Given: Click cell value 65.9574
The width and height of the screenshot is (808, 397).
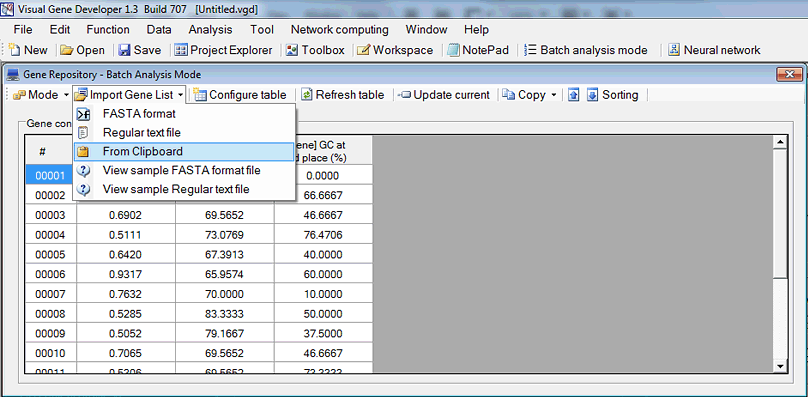Looking at the screenshot, I should coord(224,274).
